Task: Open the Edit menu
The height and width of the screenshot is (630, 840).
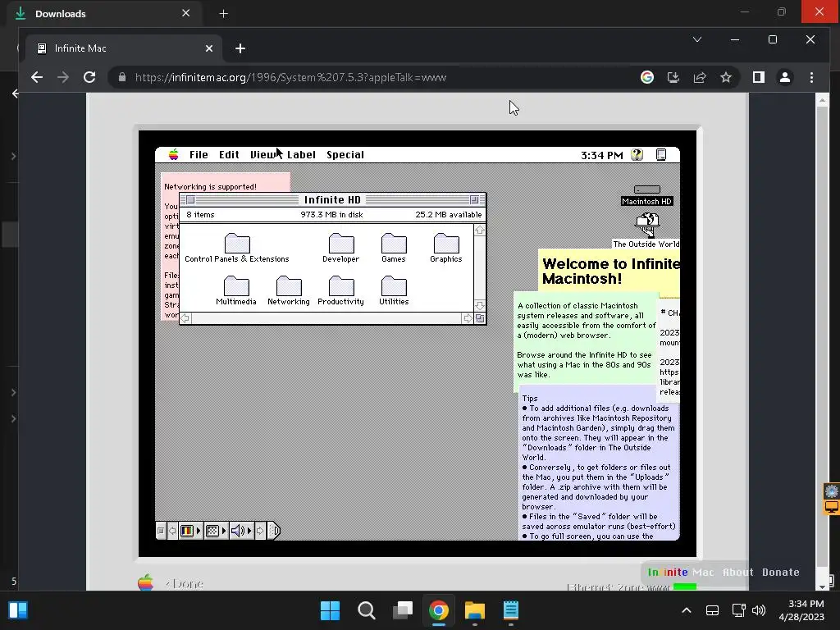Action: click(x=229, y=155)
